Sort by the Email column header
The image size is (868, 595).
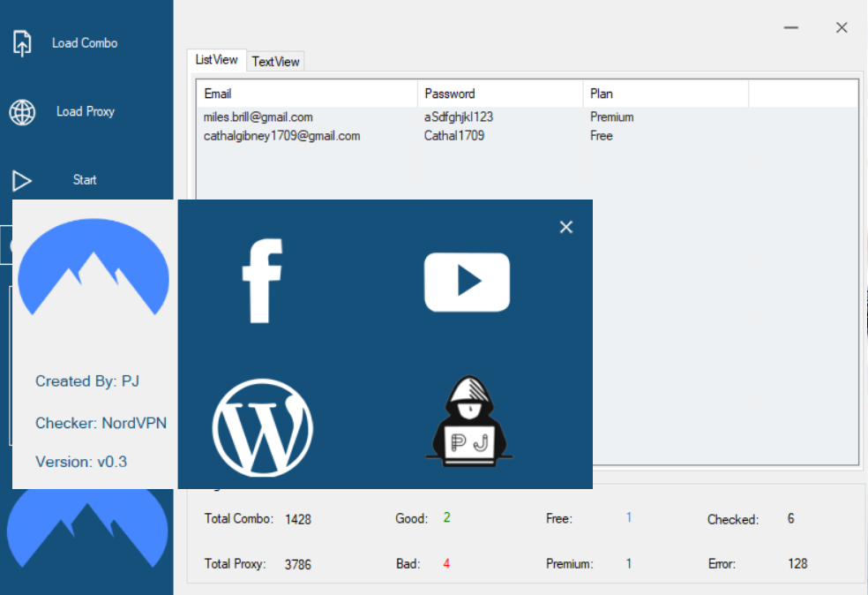[x=307, y=94]
